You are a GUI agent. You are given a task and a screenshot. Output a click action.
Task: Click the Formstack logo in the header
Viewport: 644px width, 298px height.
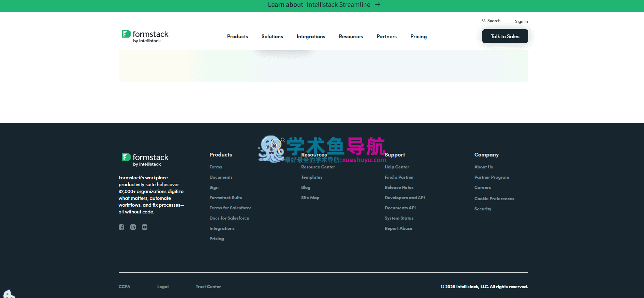[x=145, y=36]
